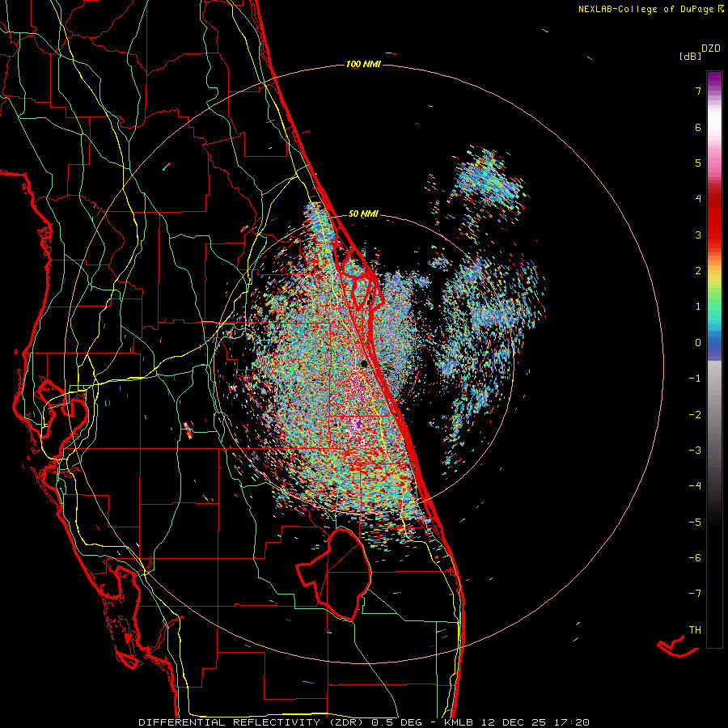
Task: Click the -1 value on color scale
Action: (695, 379)
